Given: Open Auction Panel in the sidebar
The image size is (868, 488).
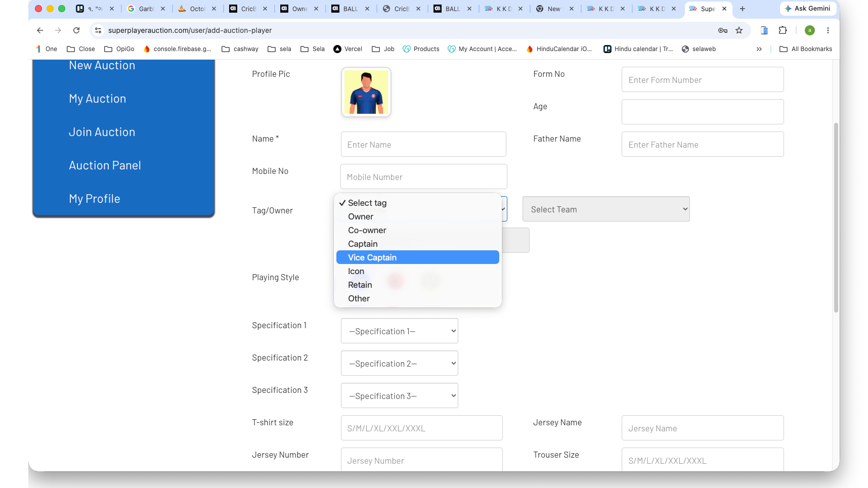Looking at the screenshot, I should 105,165.
